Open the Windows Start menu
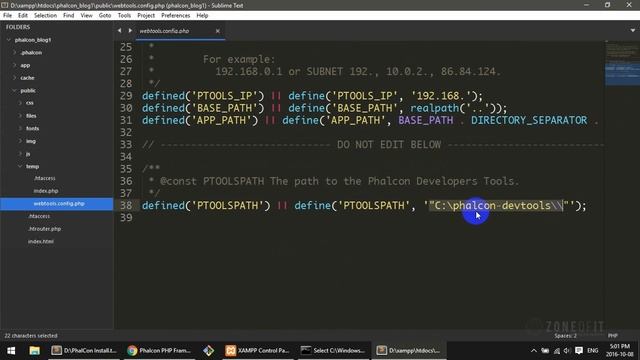Image resolution: width=640 pixels, height=360 pixels. pyautogui.click(x=11, y=351)
